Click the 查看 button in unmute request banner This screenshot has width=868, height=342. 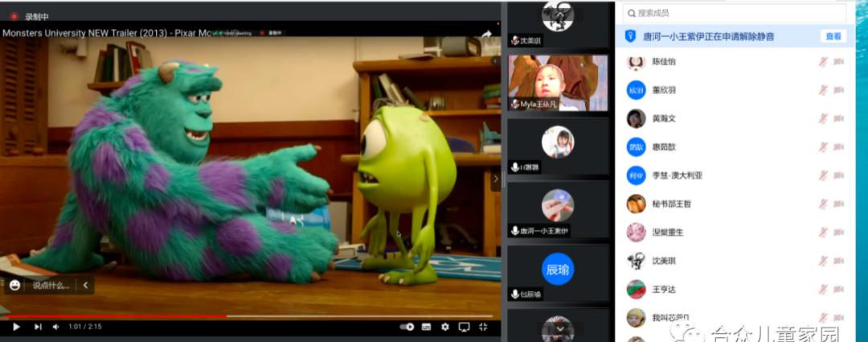click(833, 36)
